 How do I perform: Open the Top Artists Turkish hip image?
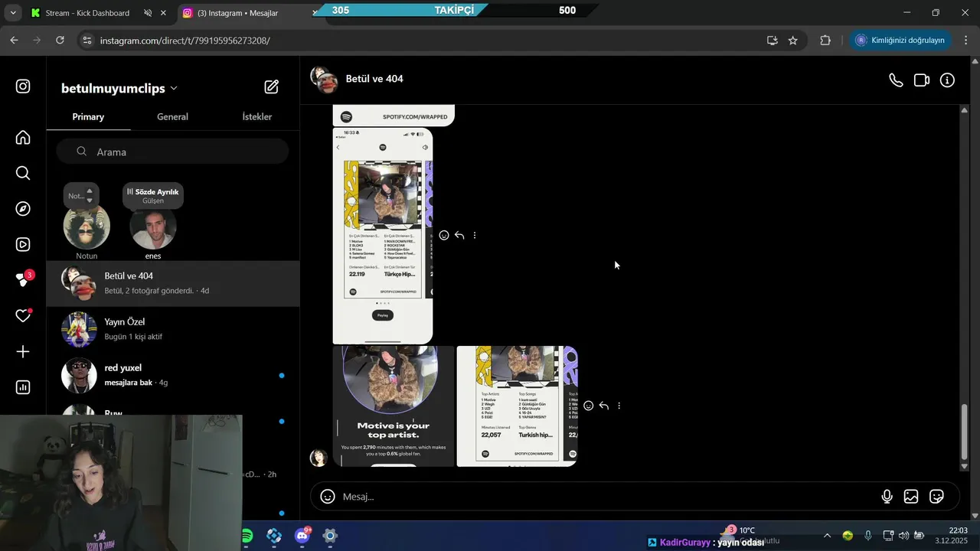(x=517, y=406)
